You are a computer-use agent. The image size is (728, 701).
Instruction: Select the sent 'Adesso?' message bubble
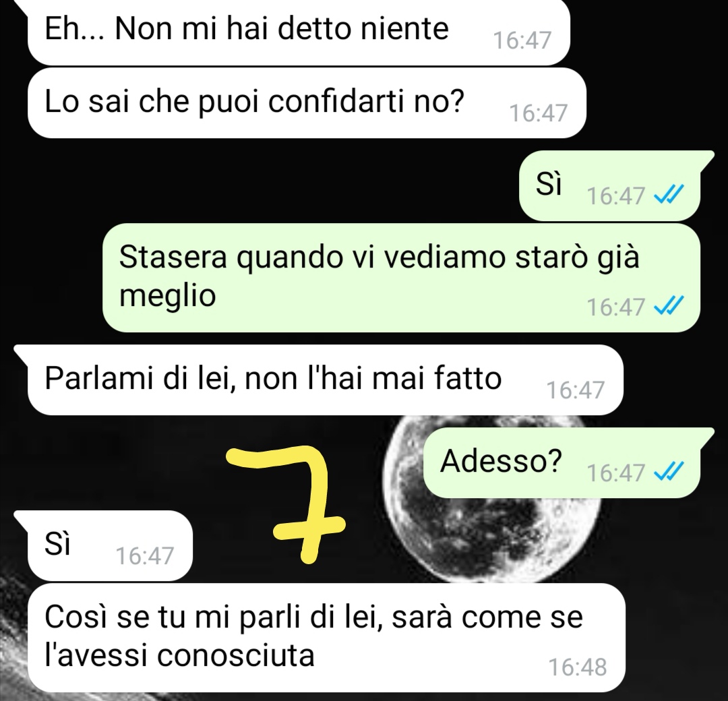pyautogui.click(x=567, y=462)
